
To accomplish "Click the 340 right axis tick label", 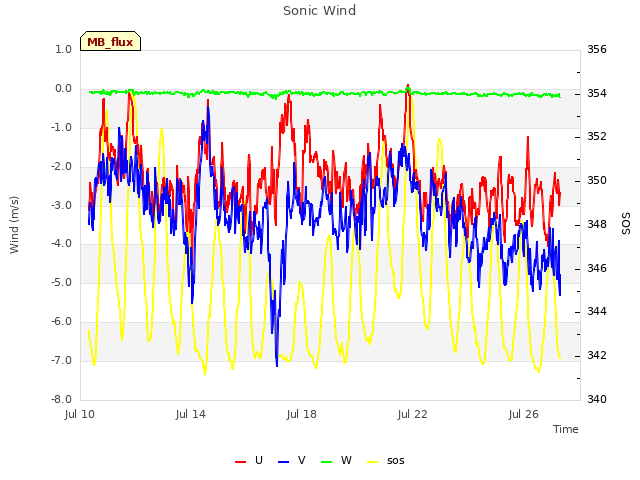I will (597, 399).
